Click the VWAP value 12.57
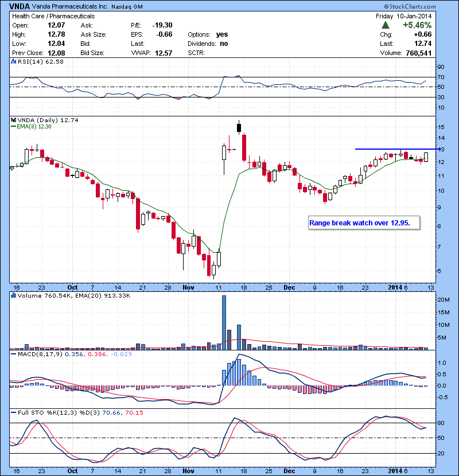The image size is (459, 476). click(164, 53)
